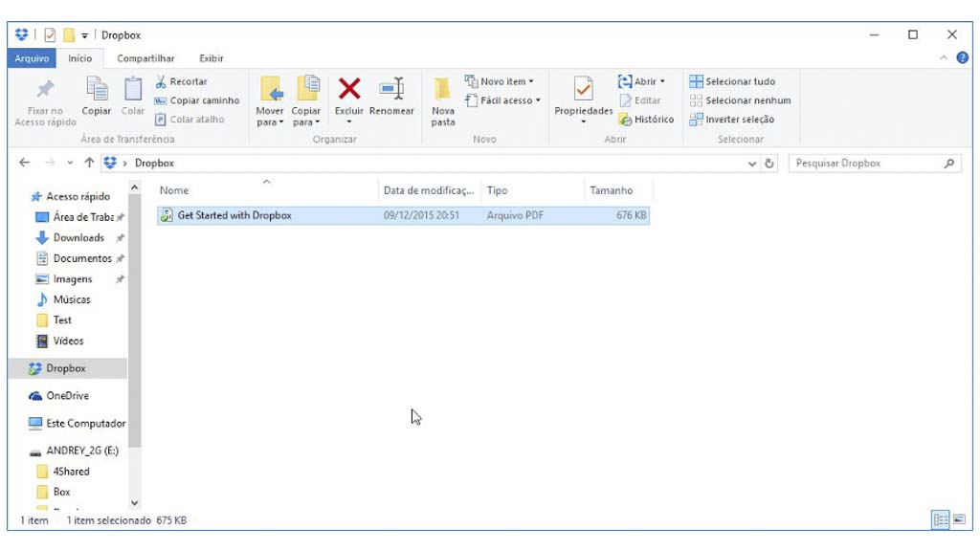
Task: Click the Excluir red X icon
Action: coord(349,90)
